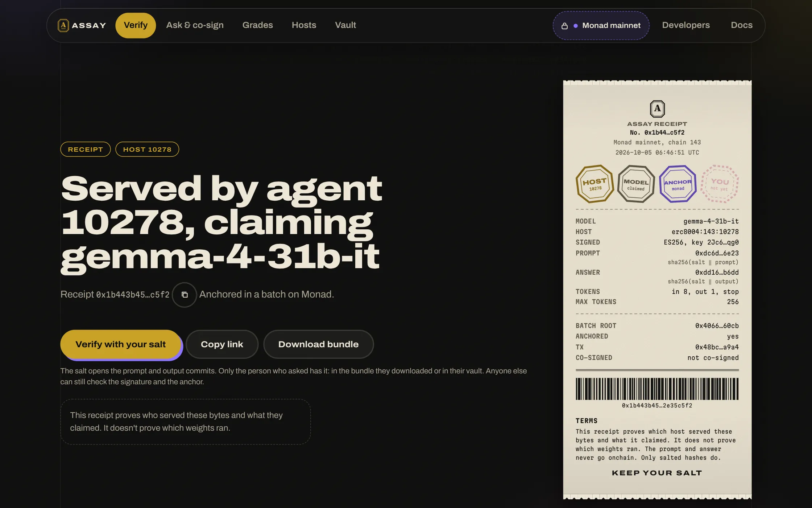
Task: Go to Ask & co-sign
Action: point(195,25)
